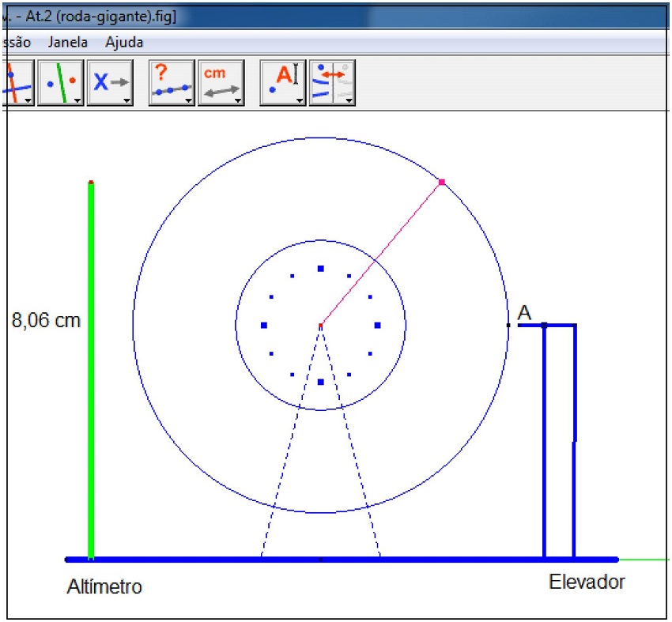Image resolution: width=672 pixels, height=622 pixels.
Task: Click the point label A
Action: coord(523,314)
